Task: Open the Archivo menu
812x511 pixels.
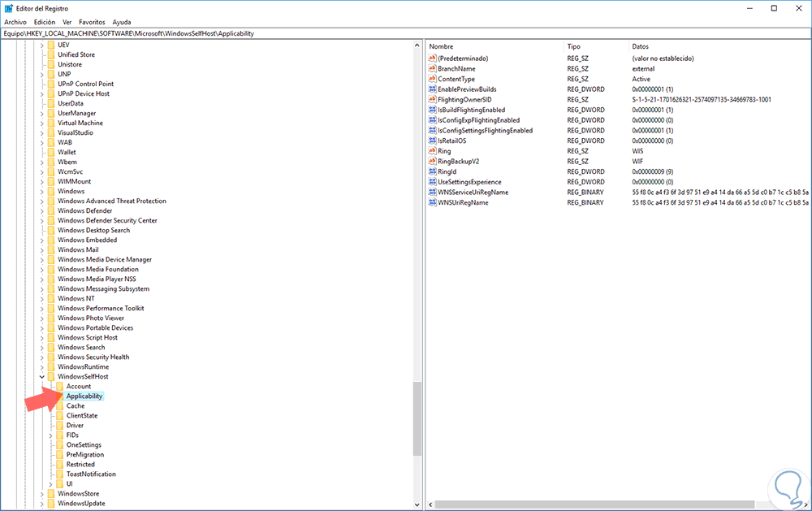Action: 15,22
